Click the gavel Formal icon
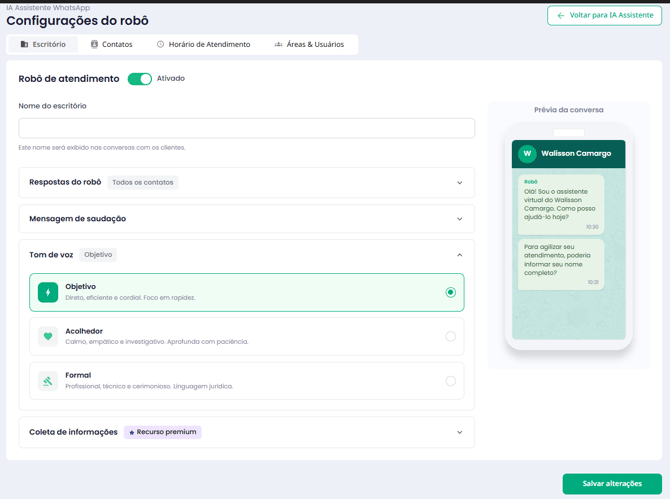 tap(48, 381)
